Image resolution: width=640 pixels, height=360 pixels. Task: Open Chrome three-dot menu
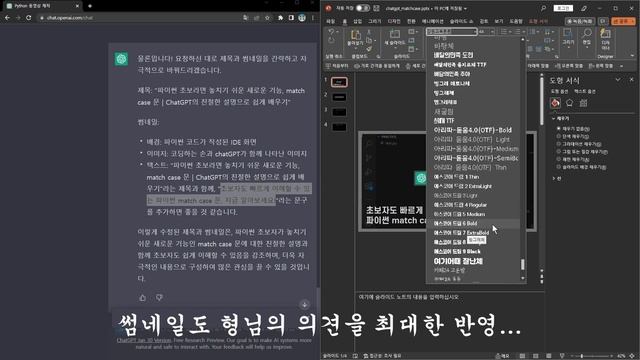[313, 18]
